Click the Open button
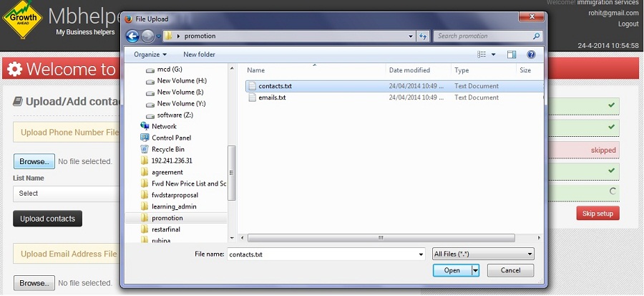 (x=452, y=270)
